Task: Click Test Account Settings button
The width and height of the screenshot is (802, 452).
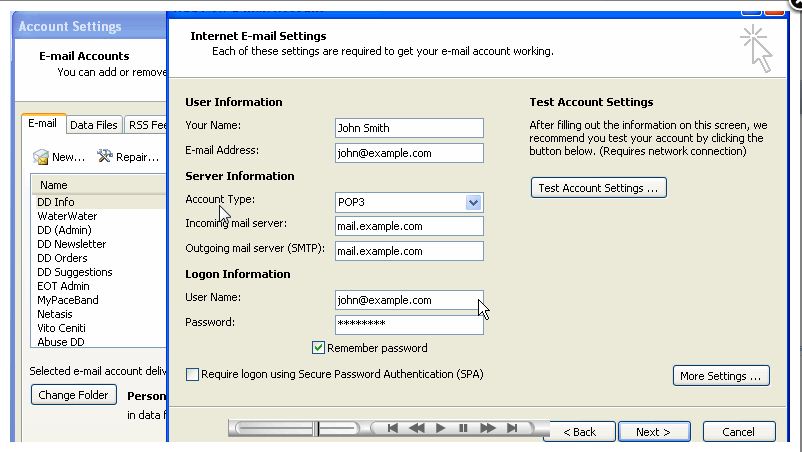Action: pos(598,188)
